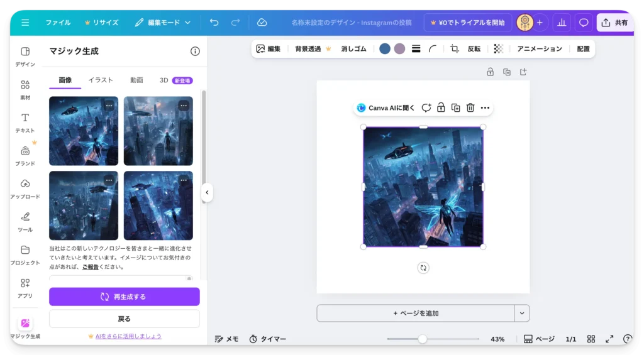Toggle the grid view icon
Viewport: 644px width, 355px height.
click(x=591, y=339)
